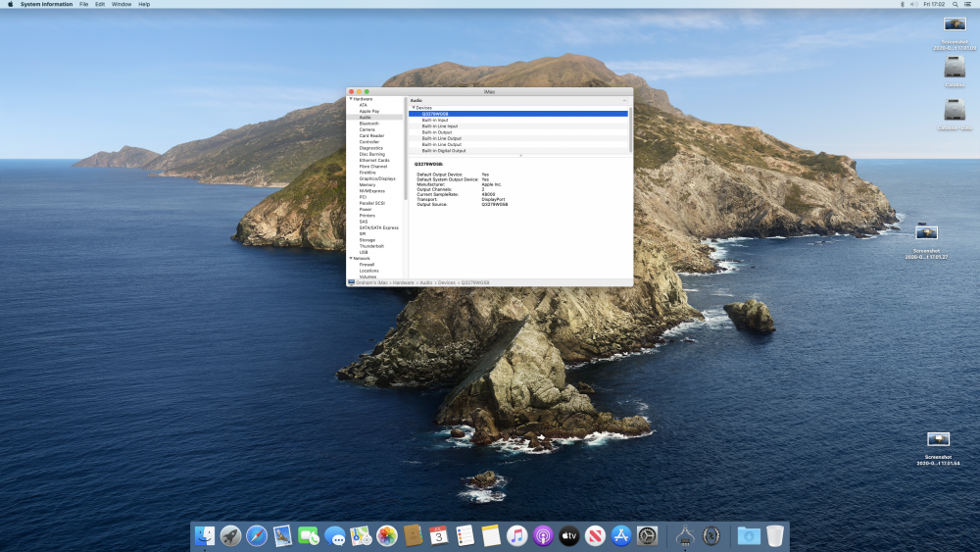Click Devices in the bottom path bar
This screenshot has height=552, width=980.
[446, 282]
